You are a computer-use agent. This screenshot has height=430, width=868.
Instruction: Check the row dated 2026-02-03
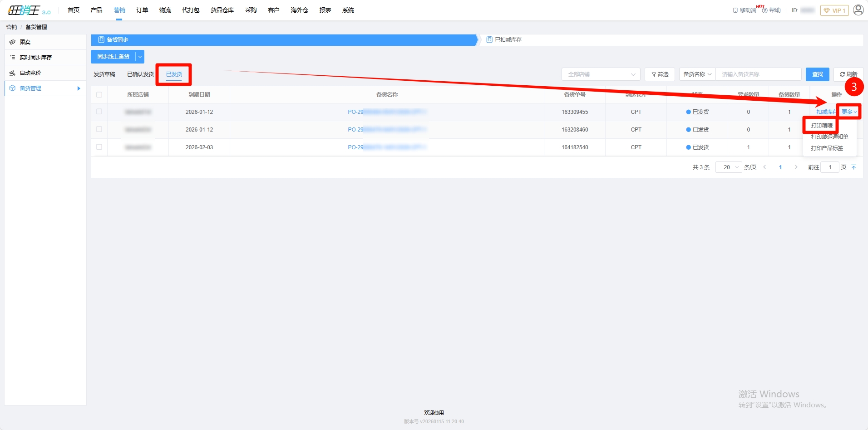(x=99, y=147)
